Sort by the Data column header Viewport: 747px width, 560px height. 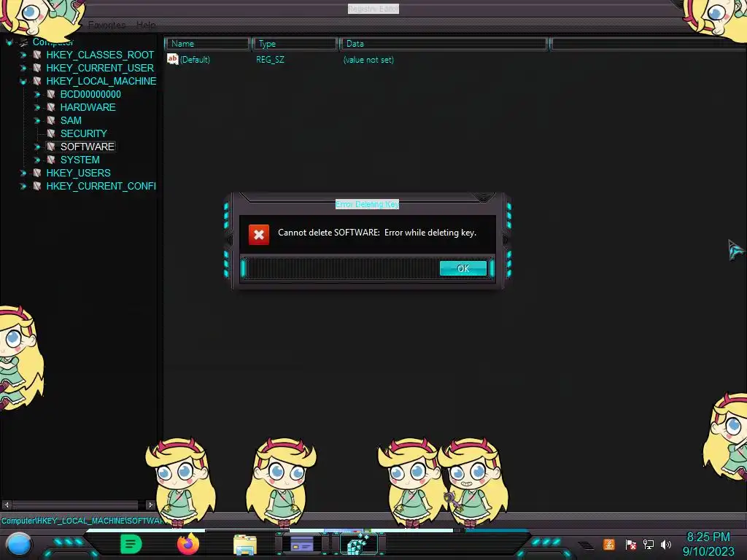[x=444, y=44]
